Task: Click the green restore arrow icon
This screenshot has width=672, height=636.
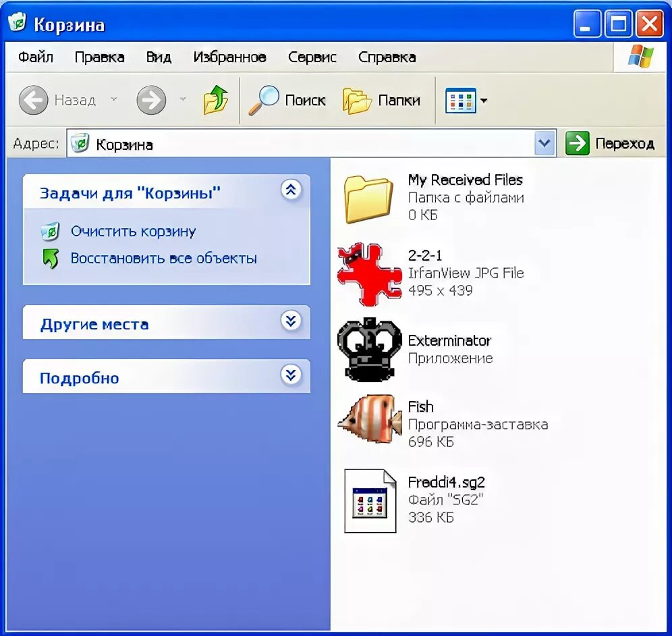Action: pyautogui.click(x=51, y=259)
